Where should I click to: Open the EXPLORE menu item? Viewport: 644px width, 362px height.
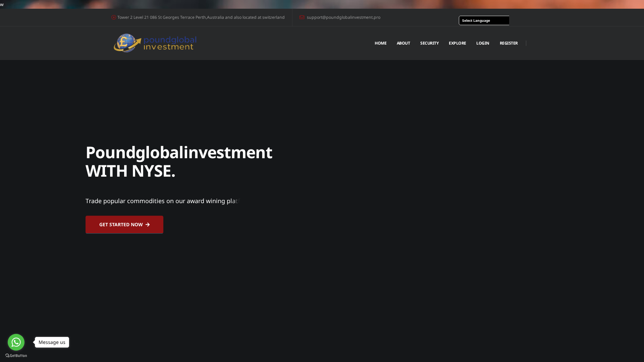click(x=457, y=43)
